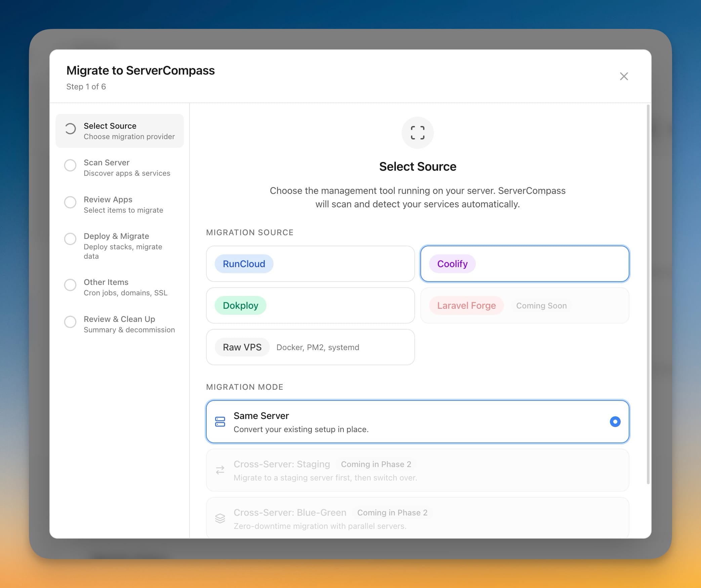Click 'Coming in Phase 2' badge beside Blue-Green
The height and width of the screenshot is (588, 701).
point(392,512)
